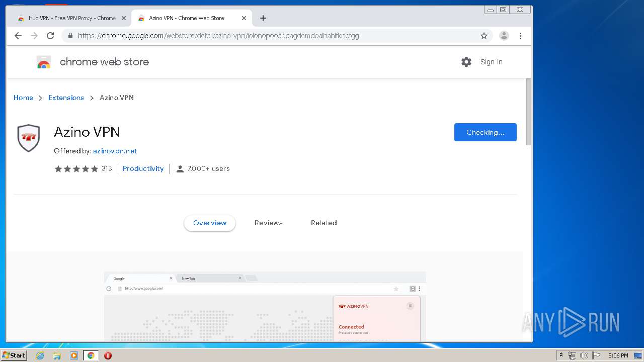Select the Azino VPN browser tab

pyautogui.click(x=192, y=18)
